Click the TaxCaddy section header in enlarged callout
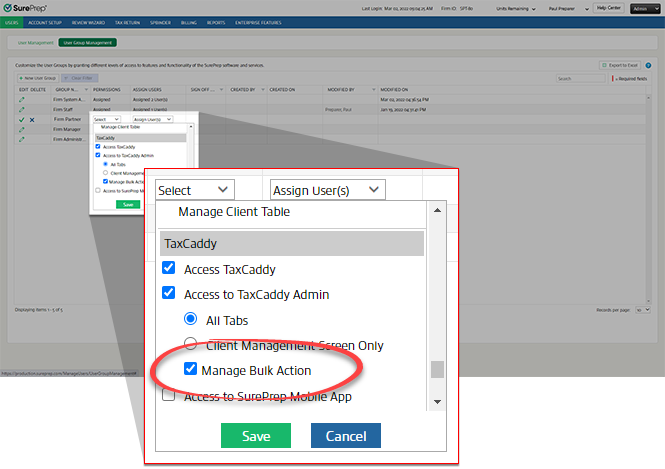The image size is (665, 469). coord(292,243)
